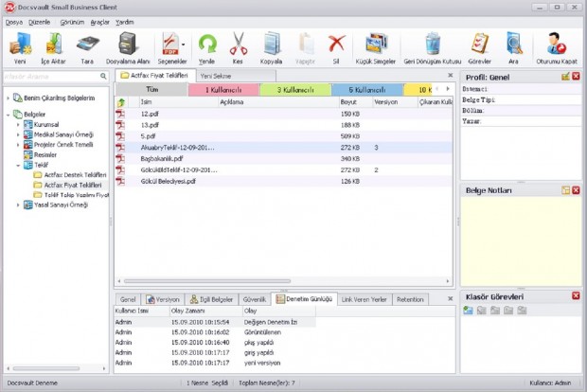
Task: Click the Sil delete icon
Action: tap(336, 44)
